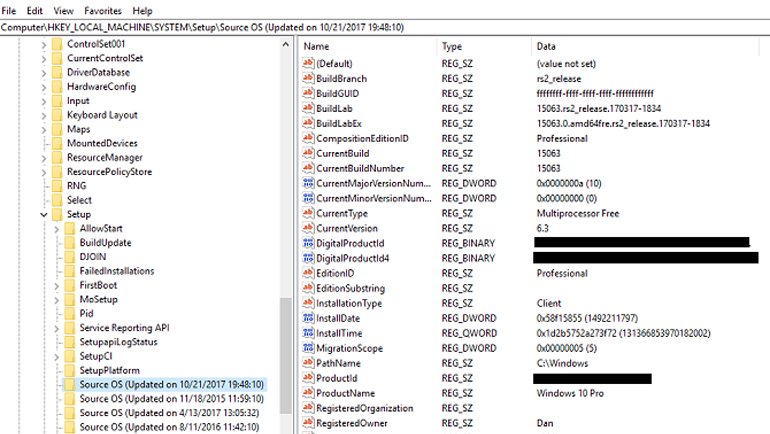This screenshot has width=770, height=434.
Task: Click the BuildGUID string value icon
Action: (x=308, y=93)
